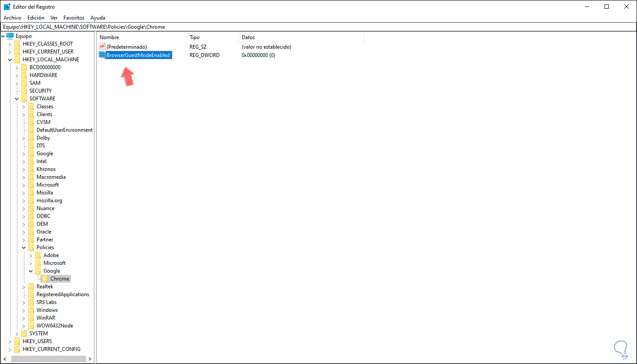Collapse the Policies key
The width and height of the screenshot is (637, 364).
24,247
